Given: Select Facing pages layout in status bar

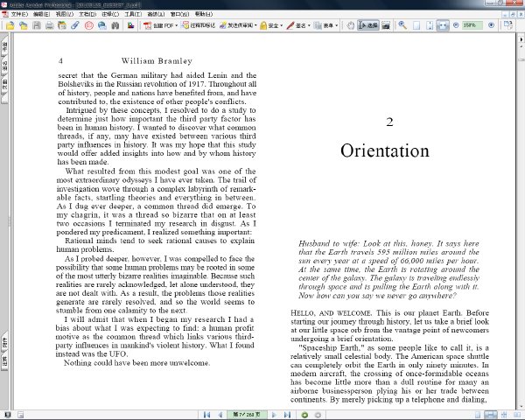Looking at the screenshot, I should pos(516,415).
